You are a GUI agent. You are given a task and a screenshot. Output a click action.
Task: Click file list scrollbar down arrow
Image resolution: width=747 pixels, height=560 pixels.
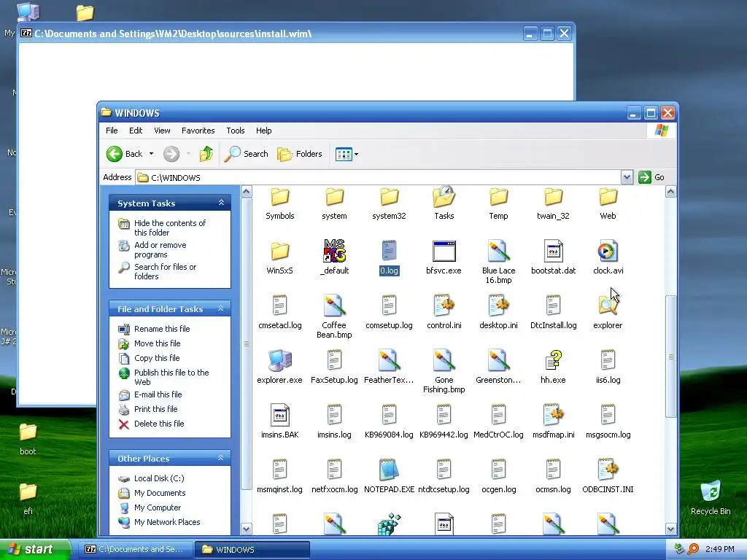pyautogui.click(x=671, y=529)
